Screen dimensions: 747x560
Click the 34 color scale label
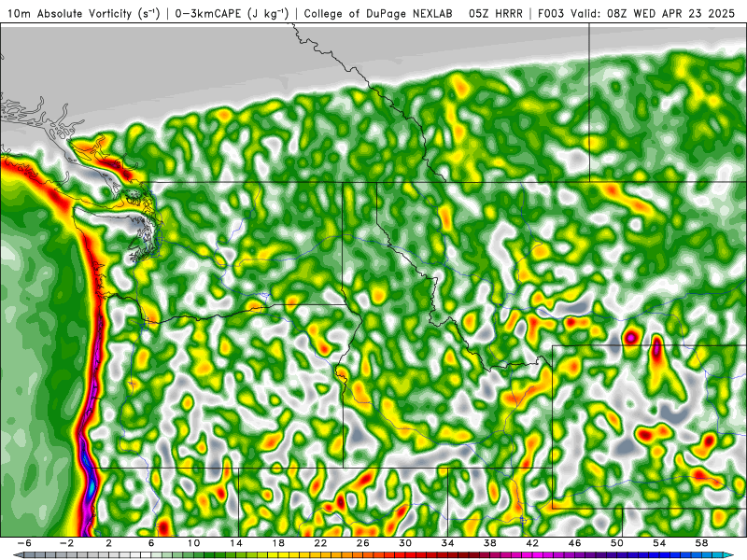coord(448,543)
